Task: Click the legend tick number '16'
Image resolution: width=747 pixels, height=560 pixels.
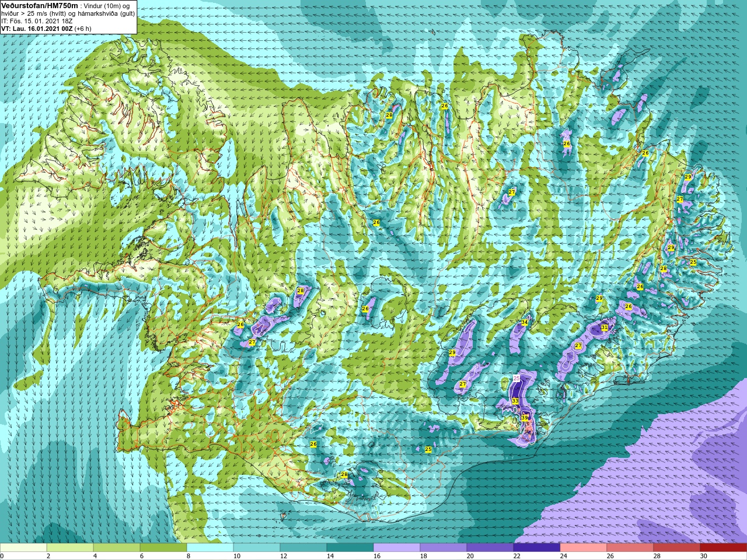Action: [376, 556]
